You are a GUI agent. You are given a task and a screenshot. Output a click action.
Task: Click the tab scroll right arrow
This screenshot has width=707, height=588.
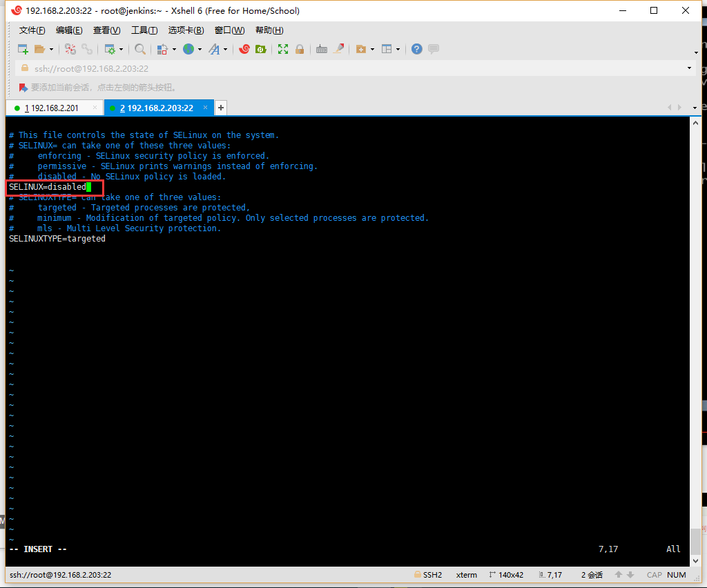coord(679,107)
